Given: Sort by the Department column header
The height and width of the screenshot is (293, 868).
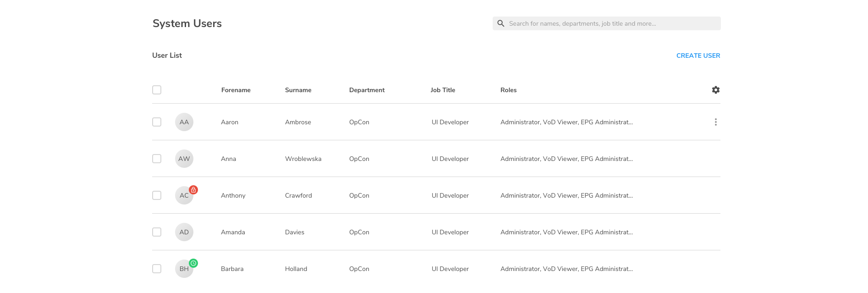Looking at the screenshot, I should point(367,90).
